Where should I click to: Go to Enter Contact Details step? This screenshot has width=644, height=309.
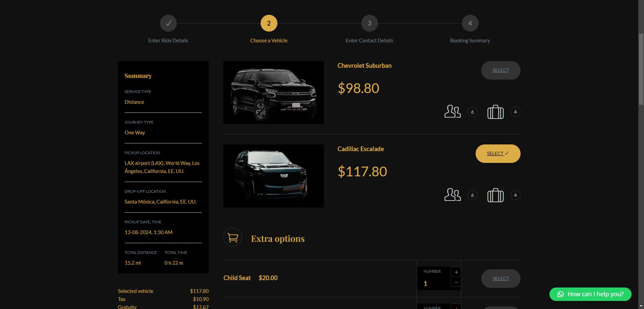coord(369,41)
